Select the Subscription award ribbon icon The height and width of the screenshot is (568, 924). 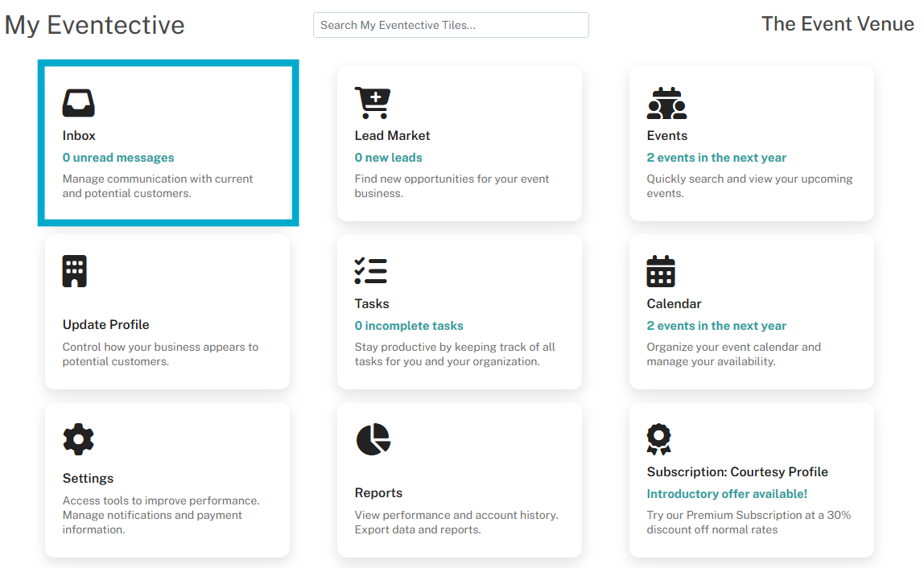click(659, 439)
